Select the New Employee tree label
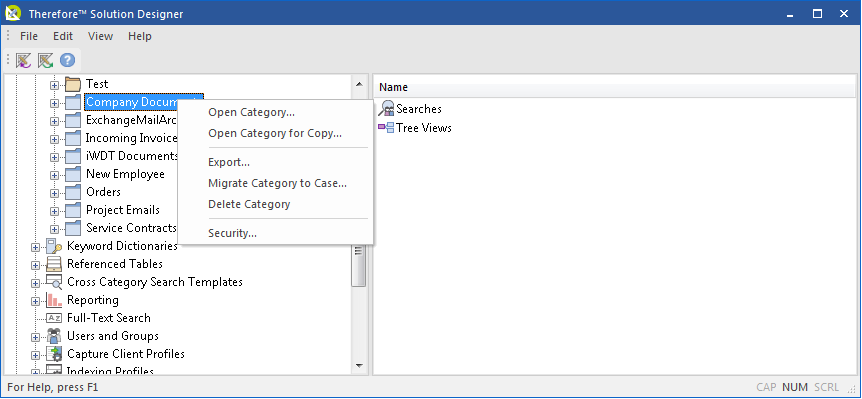The image size is (862, 399). click(x=125, y=174)
